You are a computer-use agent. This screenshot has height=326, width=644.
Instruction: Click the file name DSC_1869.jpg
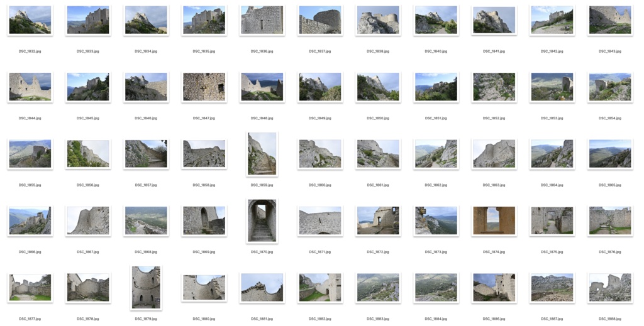204,252
